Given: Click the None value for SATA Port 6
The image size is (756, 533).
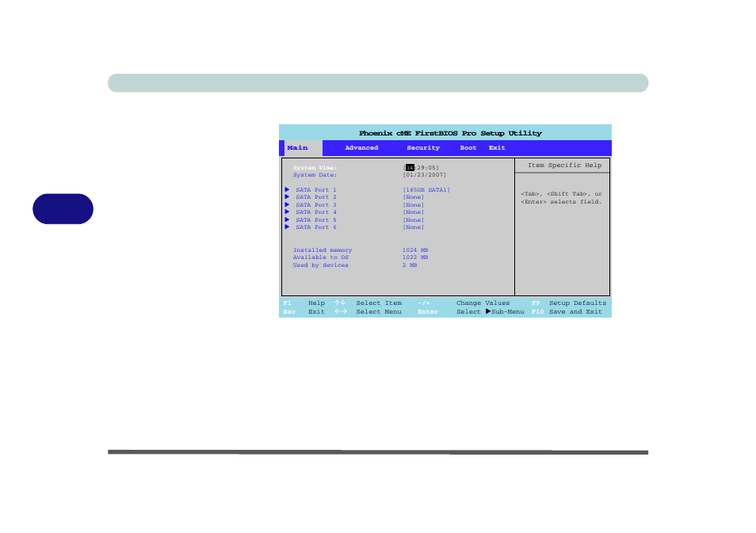Looking at the screenshot, I should click(x=413, y=227).
